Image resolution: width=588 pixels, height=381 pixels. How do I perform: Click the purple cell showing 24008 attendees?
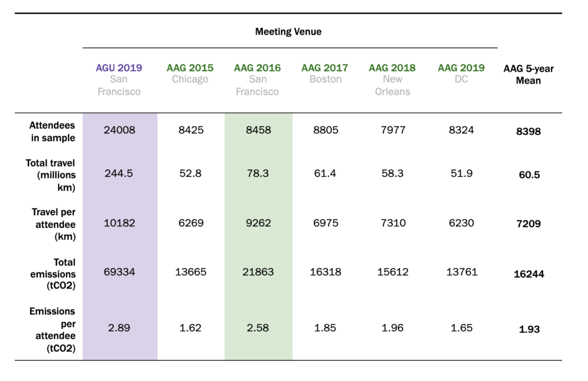click(x=119, y=130)
